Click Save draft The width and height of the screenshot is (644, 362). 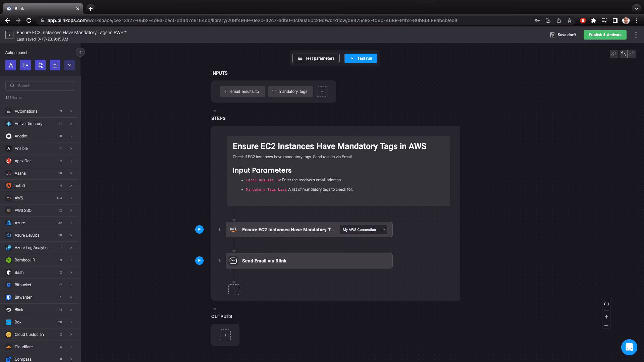coord(563,35)
